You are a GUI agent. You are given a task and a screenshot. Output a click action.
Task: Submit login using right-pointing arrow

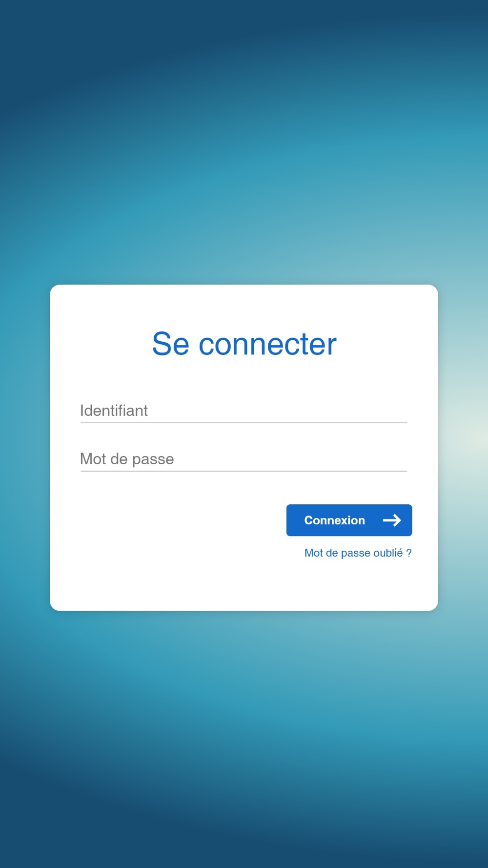click(392, 520)
